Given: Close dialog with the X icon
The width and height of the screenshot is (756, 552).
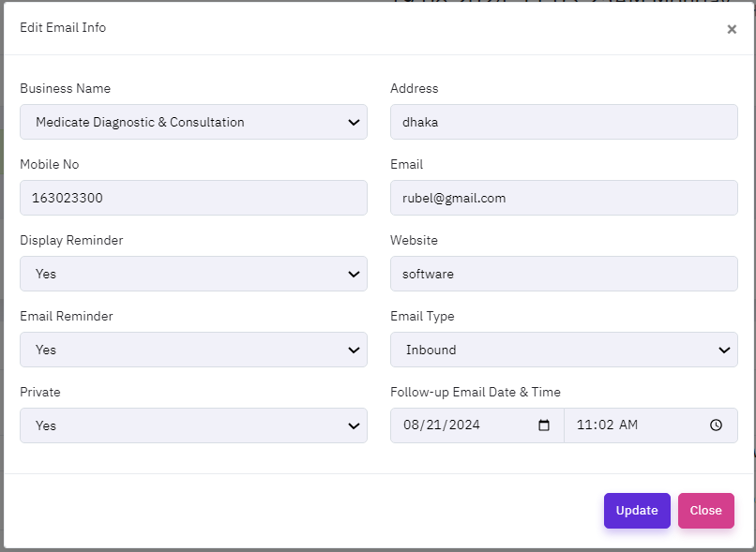Looking at the screenshot, I should [732, 29].
